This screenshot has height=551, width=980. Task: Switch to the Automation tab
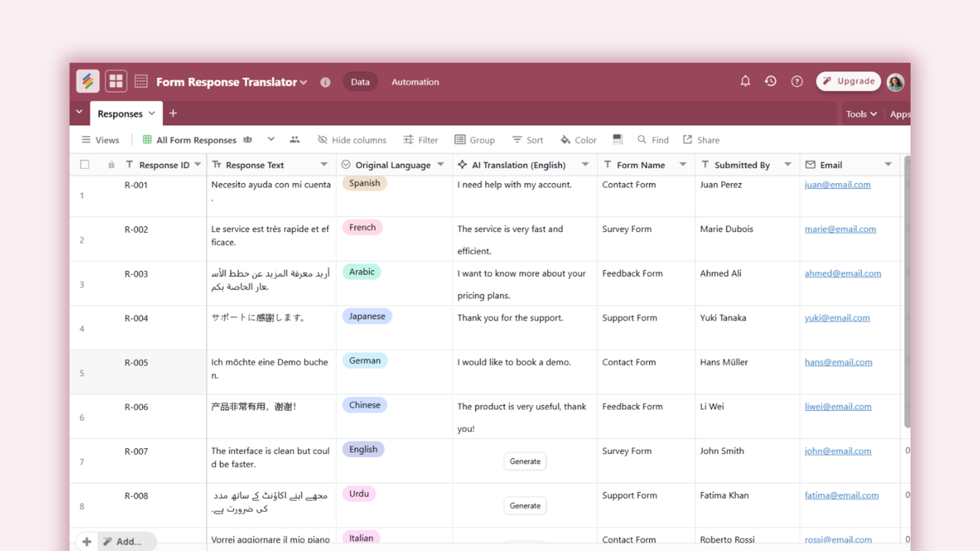[415, 82]
